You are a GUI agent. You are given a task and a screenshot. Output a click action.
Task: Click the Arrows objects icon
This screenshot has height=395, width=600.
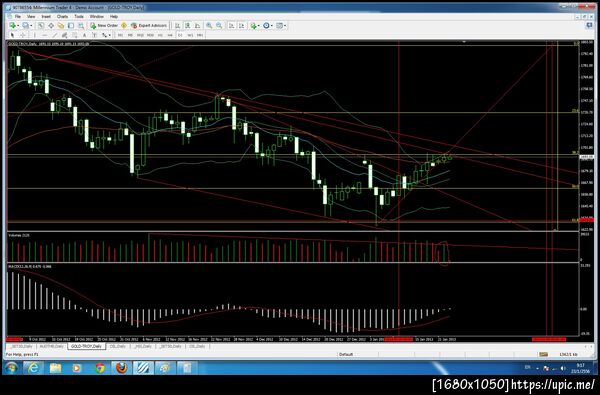tap(104, 35)
